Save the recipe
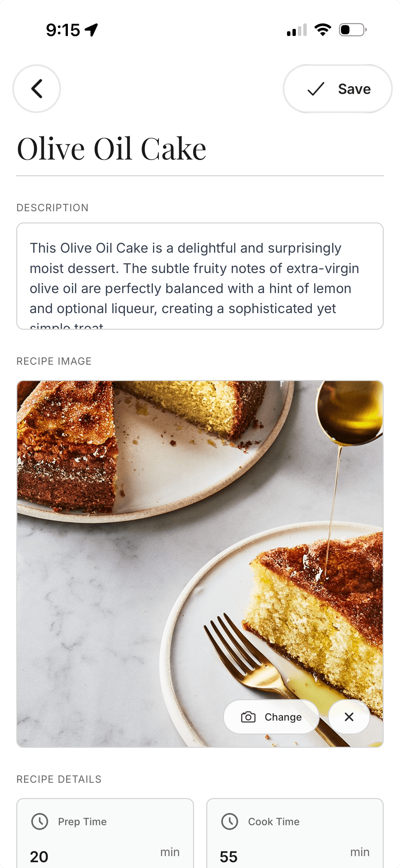The width and height of the screenshot is (400, 868). 337,89
